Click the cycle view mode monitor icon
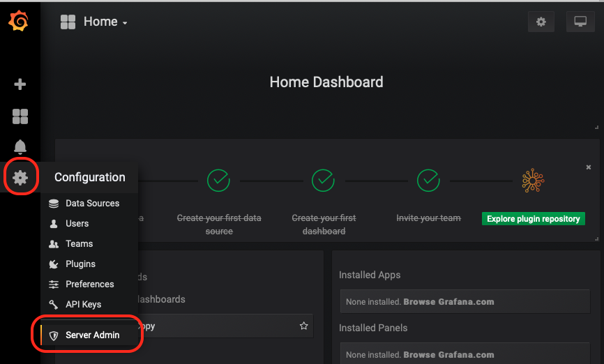Image resolution: width=604 pixels, height=364 pixels. pos(580,22)
